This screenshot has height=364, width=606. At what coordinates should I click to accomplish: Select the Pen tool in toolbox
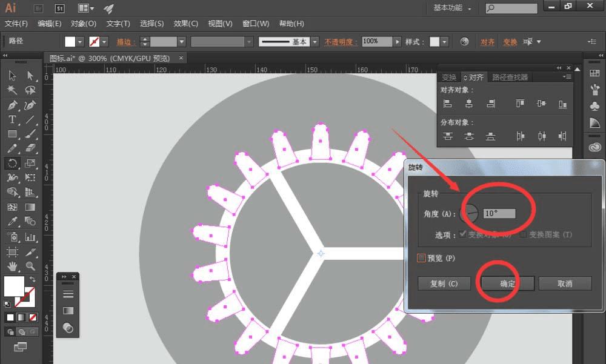point(12,105)
